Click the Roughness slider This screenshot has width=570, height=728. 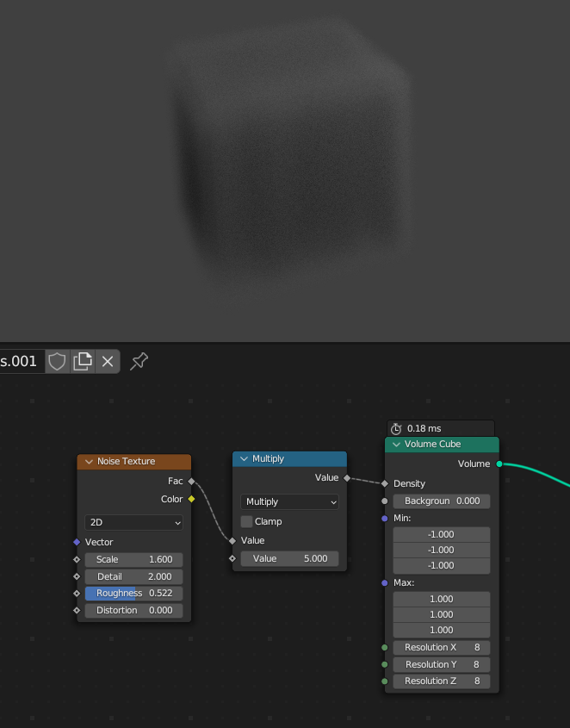click(133, 593)
